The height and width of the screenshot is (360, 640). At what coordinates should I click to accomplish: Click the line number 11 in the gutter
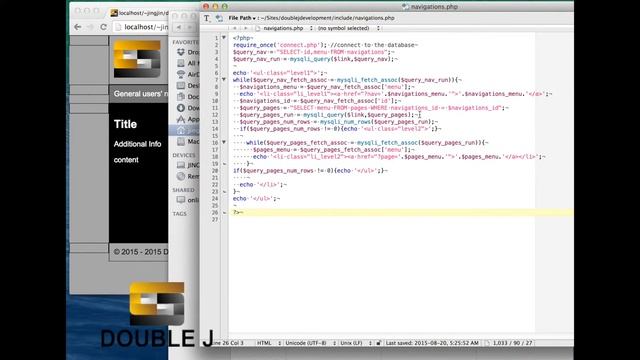215,108
